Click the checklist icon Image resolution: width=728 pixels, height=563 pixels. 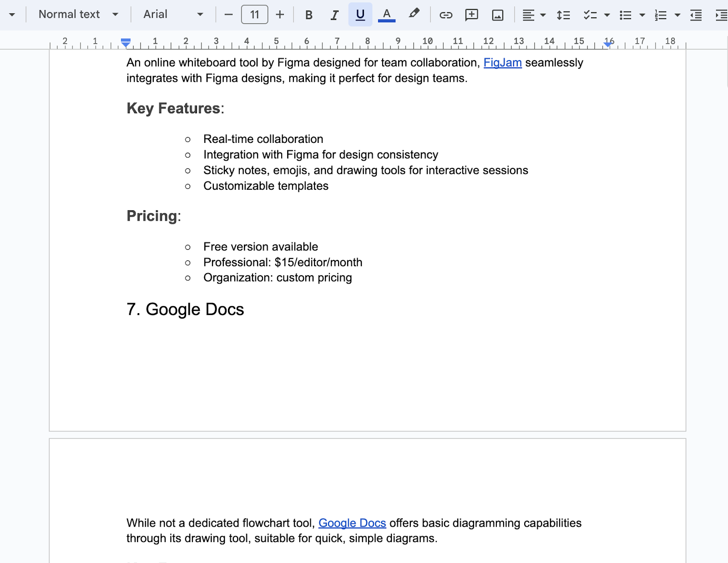tap(590, 15)
